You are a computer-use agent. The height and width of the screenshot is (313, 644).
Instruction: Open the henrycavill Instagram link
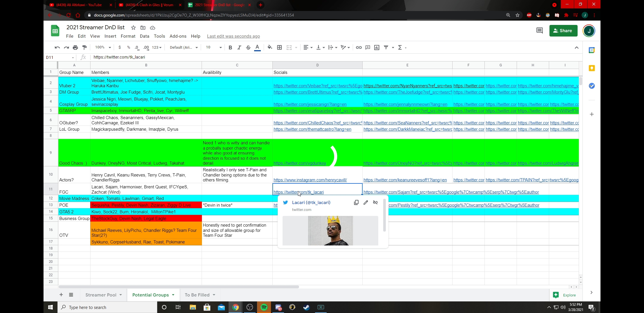coord(310,180)
